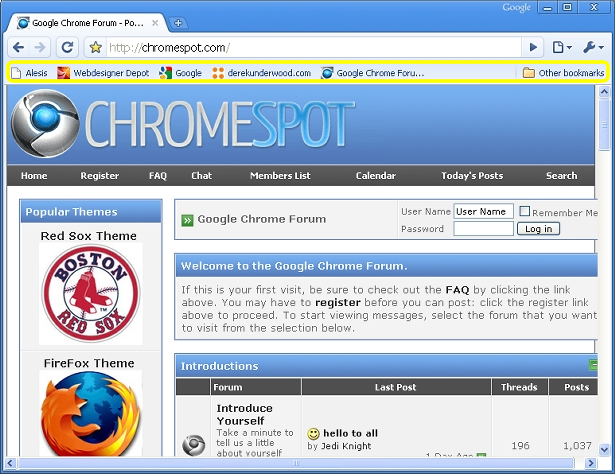This screenshot has height=474, width=615.
Task: Click the browser Back arrow button
Action: click(x=19, y=47)
